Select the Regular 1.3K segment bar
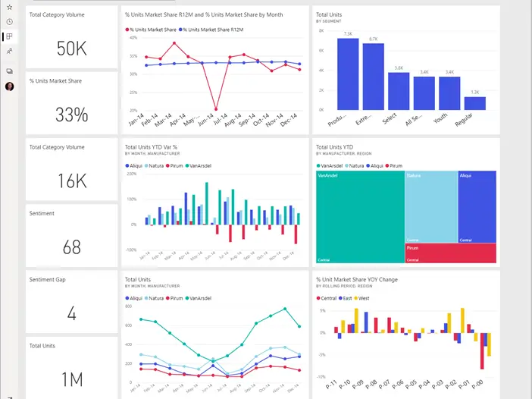 pos(475,103)
